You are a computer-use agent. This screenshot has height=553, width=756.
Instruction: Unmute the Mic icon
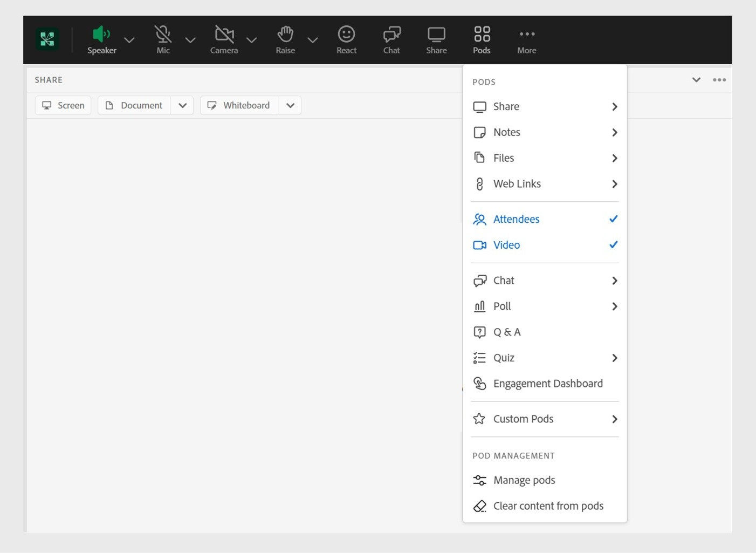tap(163, 35)
